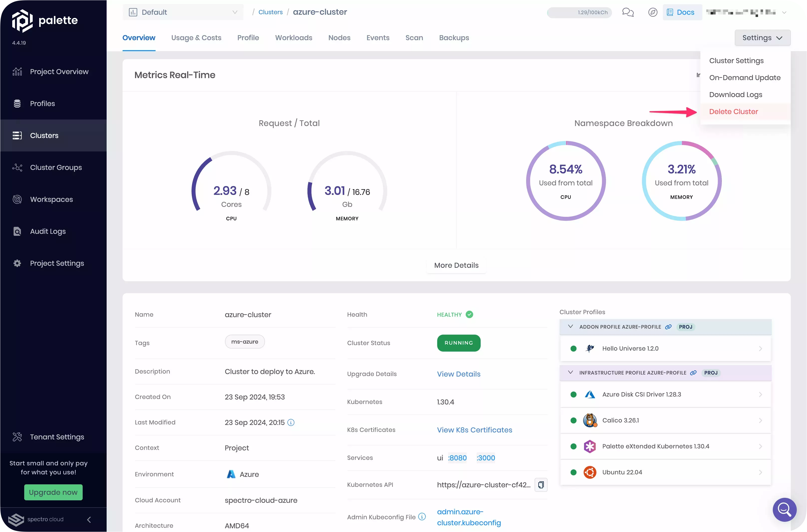Viewport: 807px width, 532px height.
Task: Toggle the Settings dropdown button
Action: 762,38
